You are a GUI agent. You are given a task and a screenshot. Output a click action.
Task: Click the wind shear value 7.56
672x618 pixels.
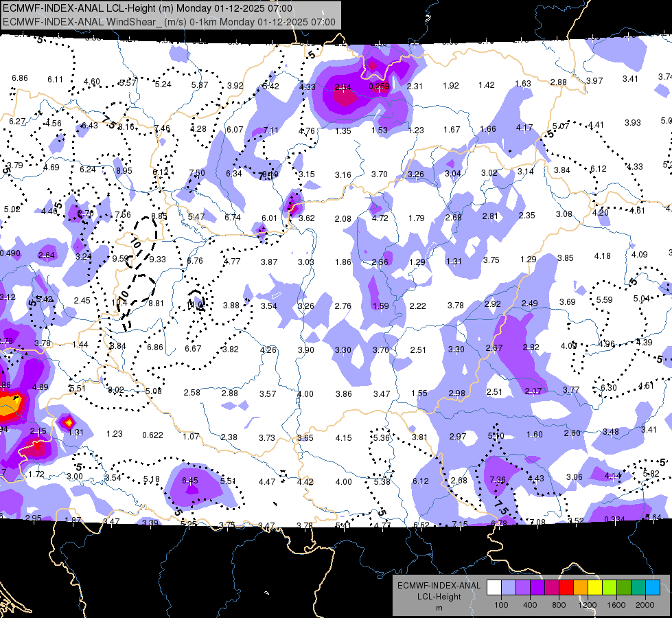pyautogui.click(x=123, y=214)
